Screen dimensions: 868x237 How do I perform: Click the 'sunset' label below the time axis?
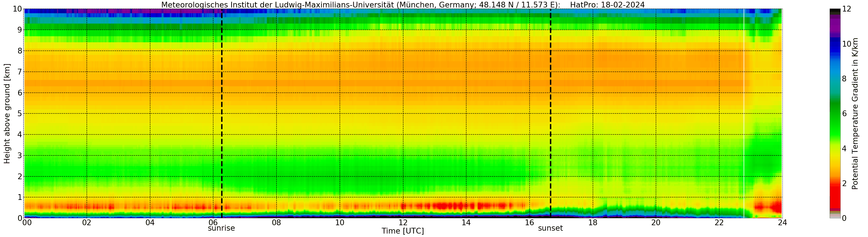550,228
